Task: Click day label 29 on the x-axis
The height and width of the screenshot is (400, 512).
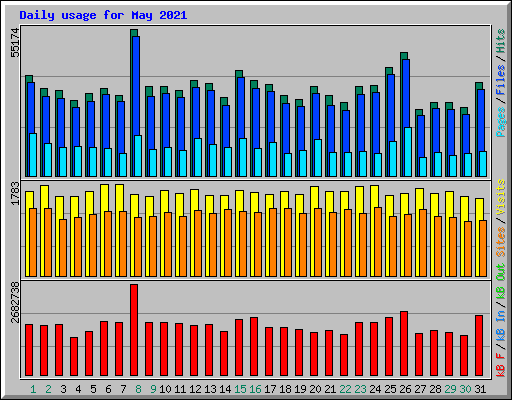Action: tap(450, 389)
